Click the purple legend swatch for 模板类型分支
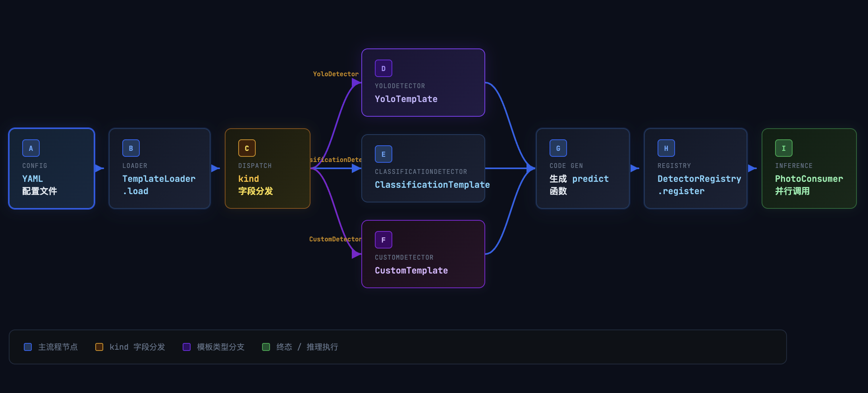The image size is (868, 393). [187, 347]
